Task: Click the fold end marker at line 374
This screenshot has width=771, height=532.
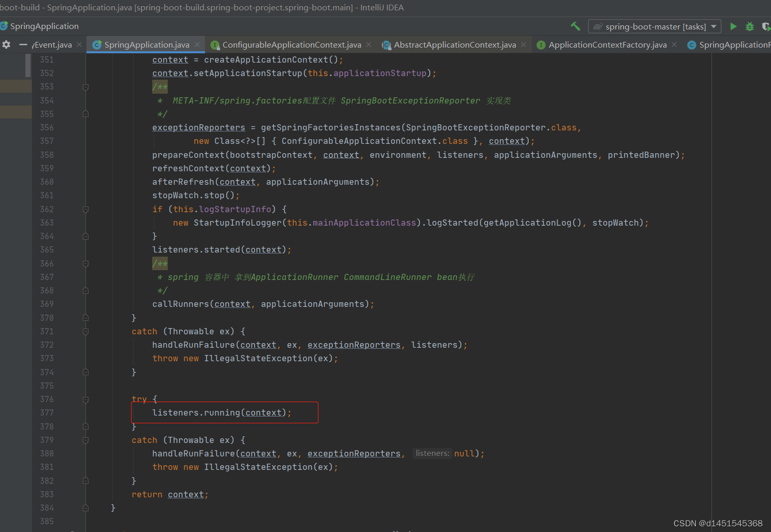Action: (86, 372)
